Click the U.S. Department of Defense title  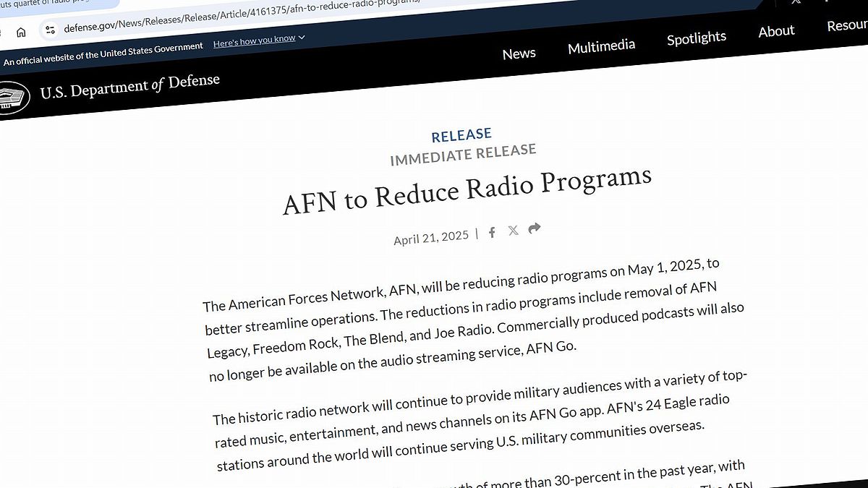129,87
